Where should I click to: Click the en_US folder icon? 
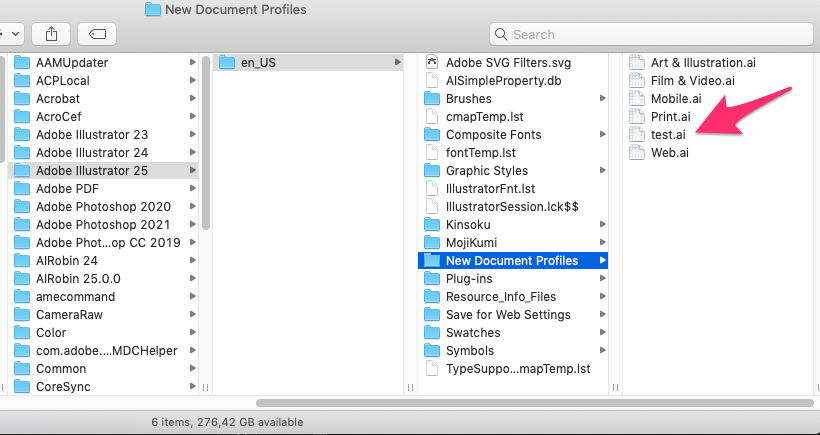226,63
